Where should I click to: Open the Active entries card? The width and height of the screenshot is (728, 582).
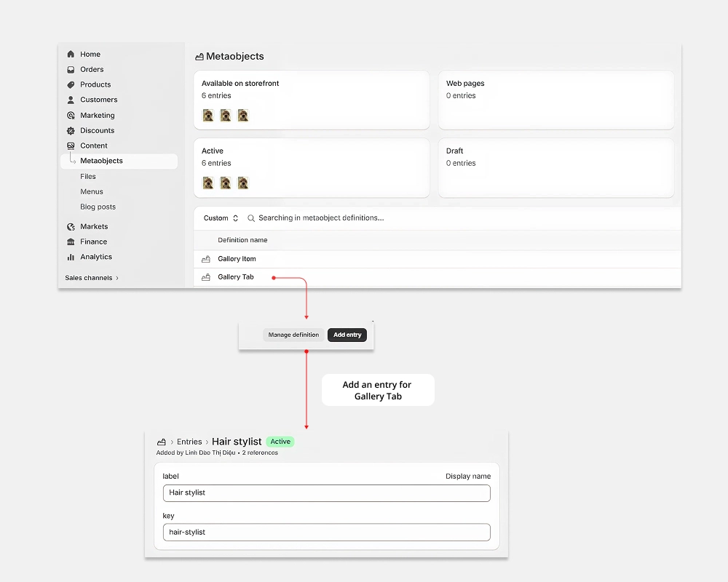coord(312,167)
